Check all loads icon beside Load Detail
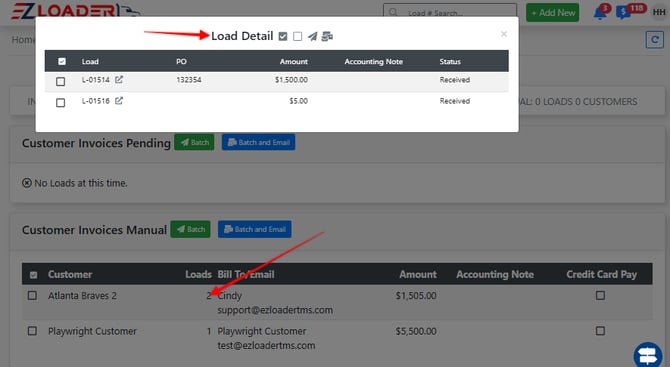This screenshot has width=670, height=367. pos(283,36)
